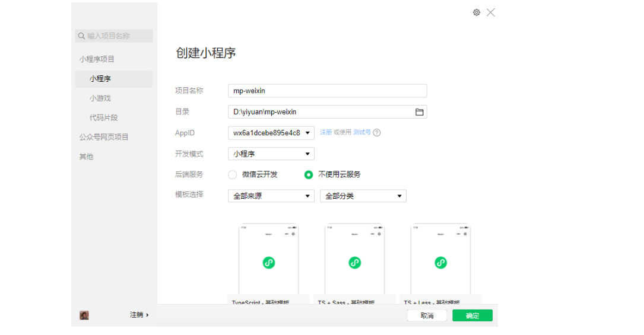Image resolution: width=644 pixels, height=335 pixels.
Task: Open 公众号网页项目 section
Action: pos(104,137)
